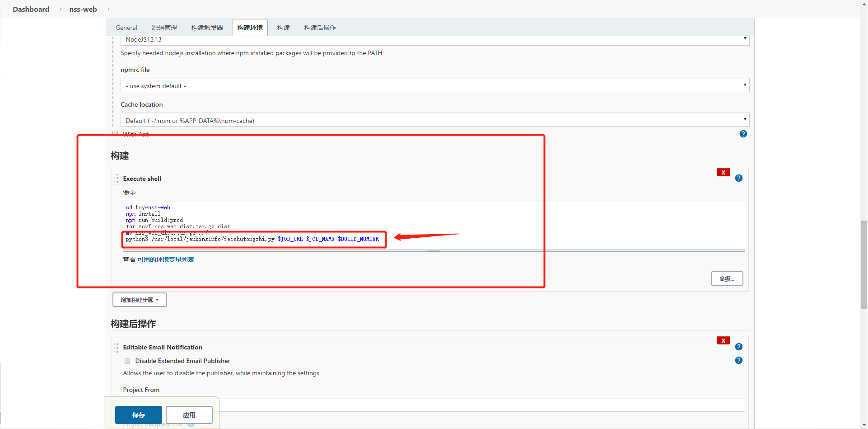Expand the 增加构建步骤 dropdown button

pos(140,300)
